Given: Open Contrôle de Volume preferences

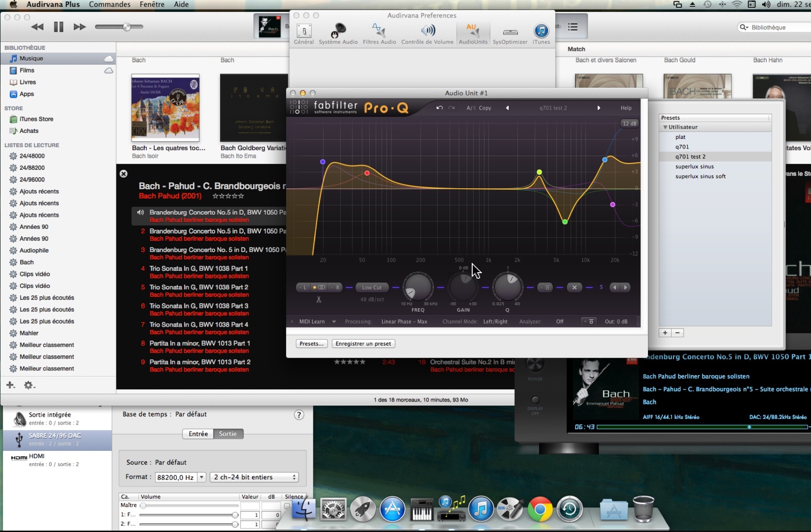Looking at the screenshot, I should click(x=427, y=34).
